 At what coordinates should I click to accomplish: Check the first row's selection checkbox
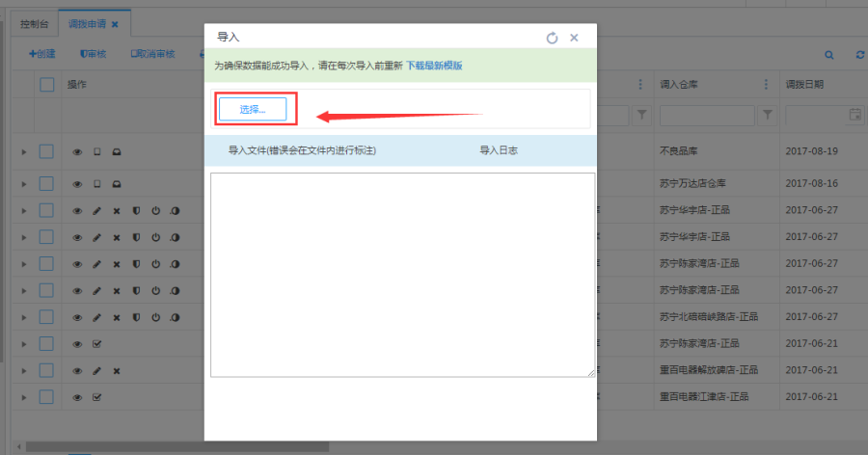[x=46, y=151]
